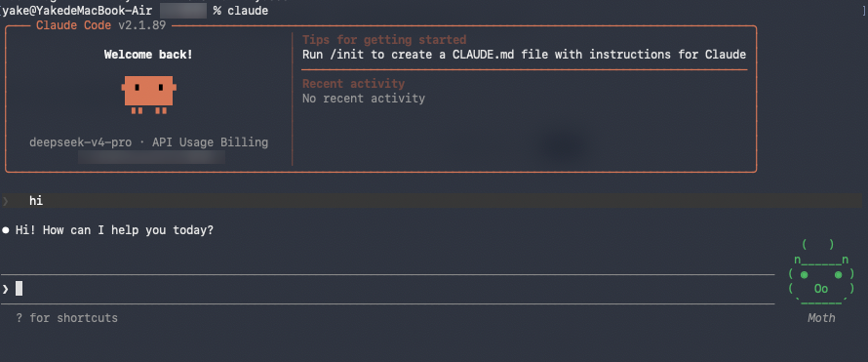Click the 'Hi! How can I help you today?' reply

pos(114,230)
